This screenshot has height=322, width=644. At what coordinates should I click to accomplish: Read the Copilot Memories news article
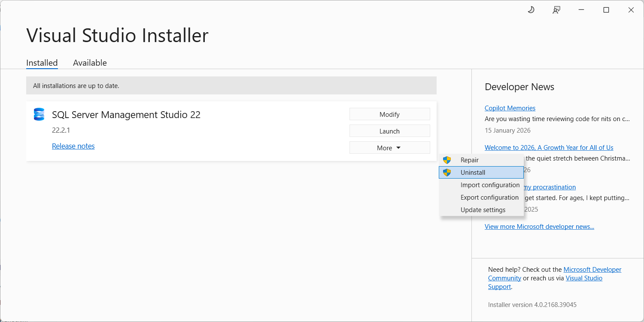[510, 108]
